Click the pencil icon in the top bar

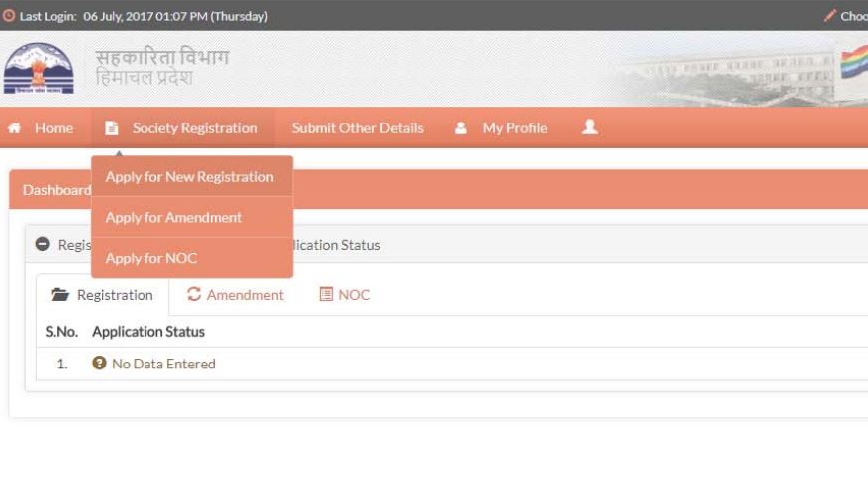pos(829,16)
